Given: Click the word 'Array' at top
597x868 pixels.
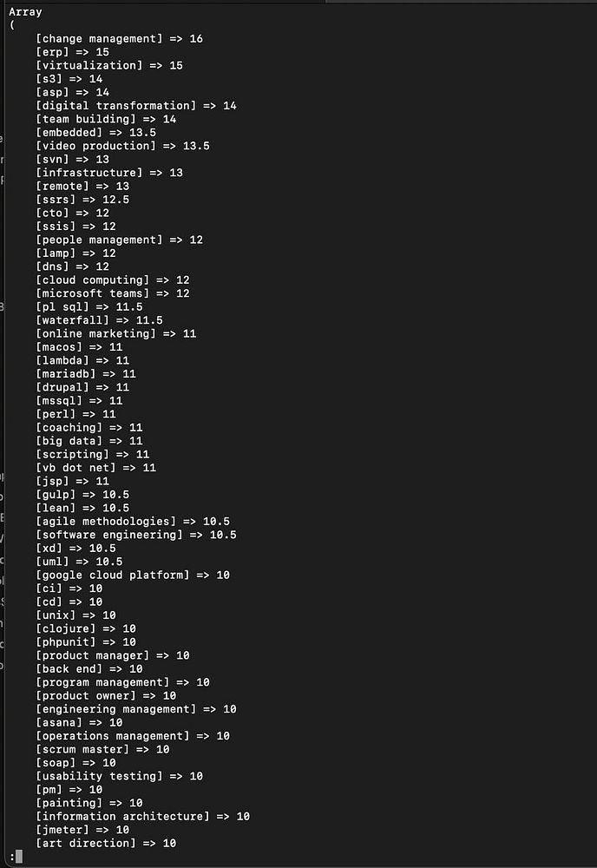Looking at the screenshot, I should (x=25, y=12).
